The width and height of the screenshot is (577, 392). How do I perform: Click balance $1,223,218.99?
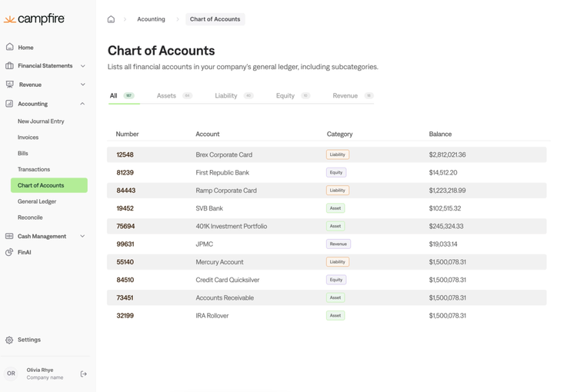pos(447,191)
